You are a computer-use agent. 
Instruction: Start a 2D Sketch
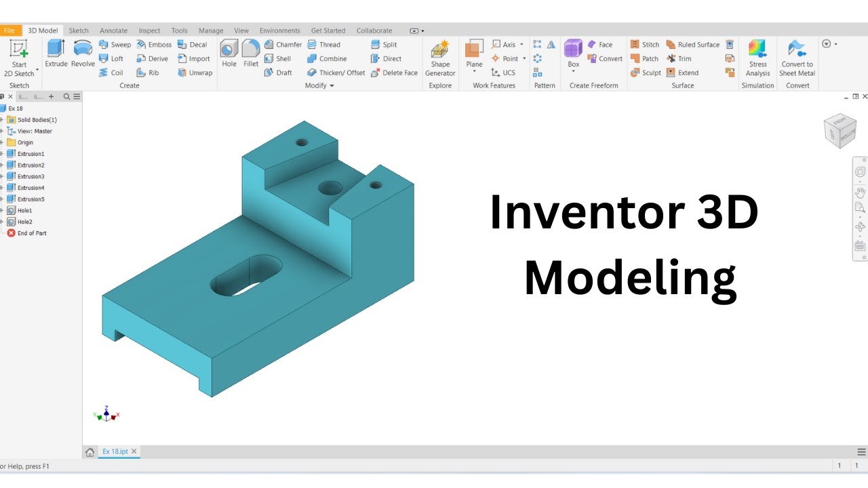[19, 58]
